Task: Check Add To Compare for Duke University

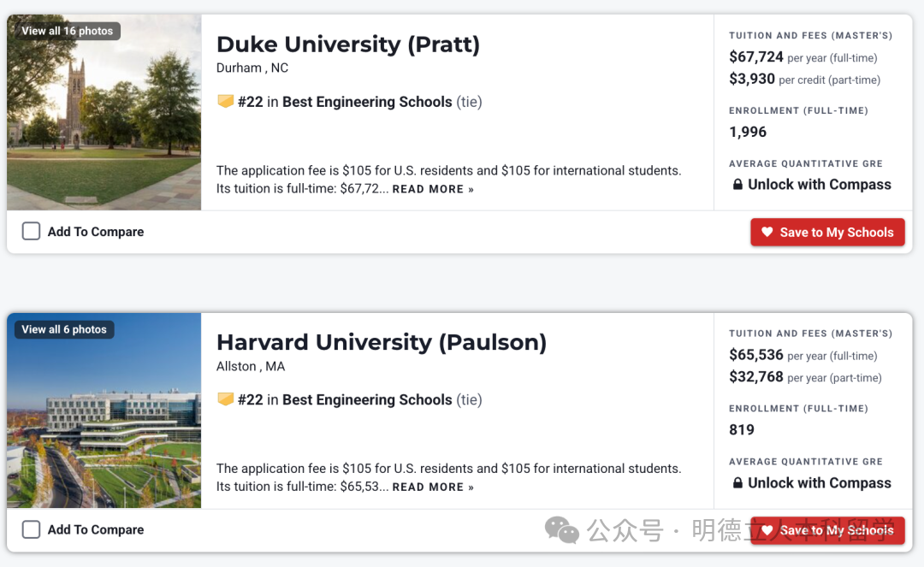Action: click(x=32, y=231)
